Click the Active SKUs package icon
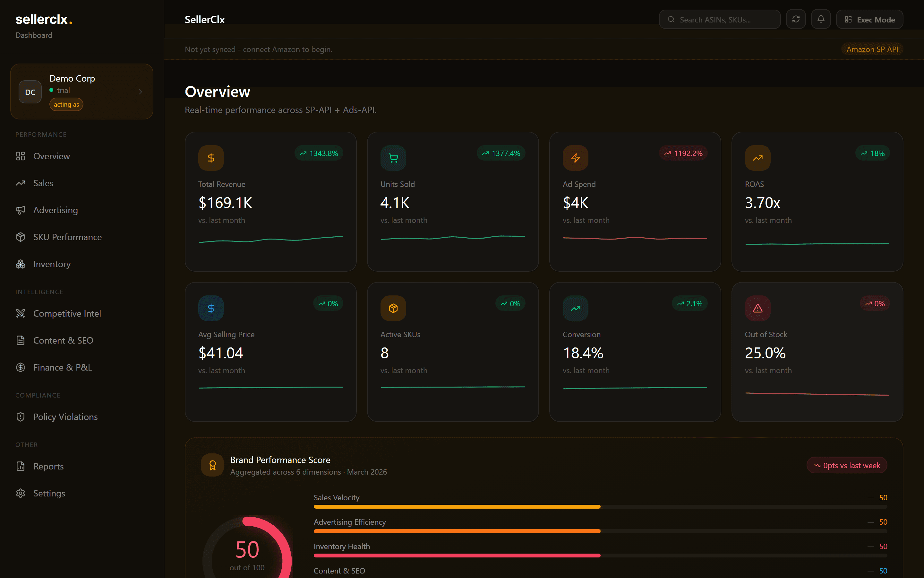The width and height of the screenshot is (924, 578). point(393,308)
